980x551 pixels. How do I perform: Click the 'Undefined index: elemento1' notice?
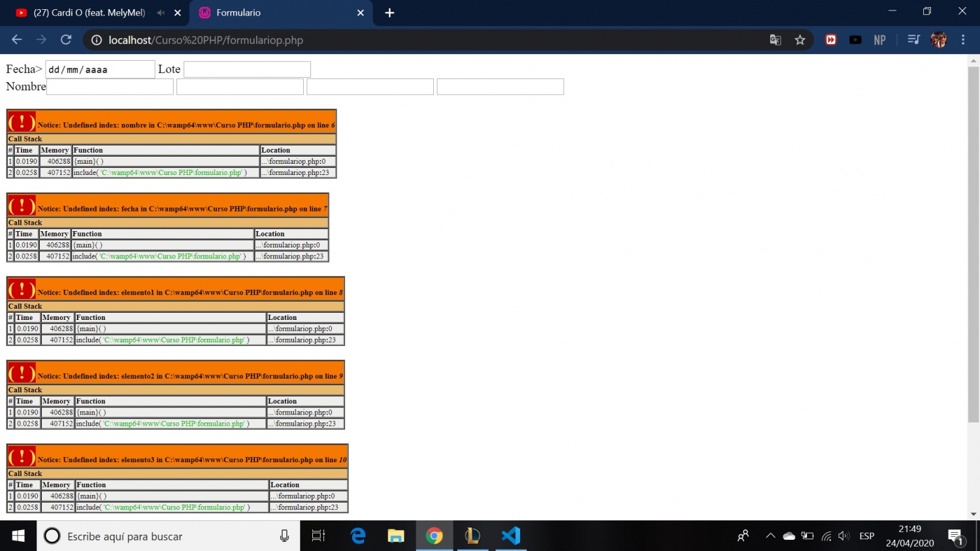[x=190, y=292]
